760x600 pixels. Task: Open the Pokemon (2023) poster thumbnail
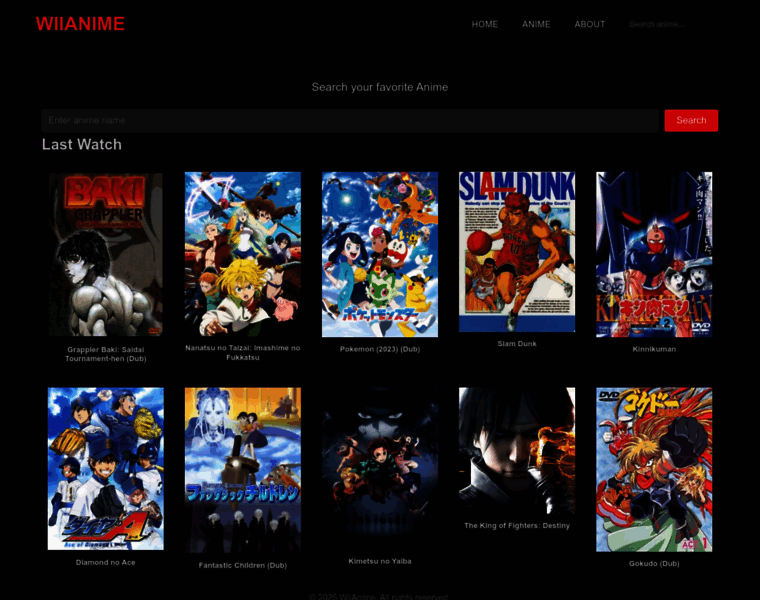pos(380,254)
